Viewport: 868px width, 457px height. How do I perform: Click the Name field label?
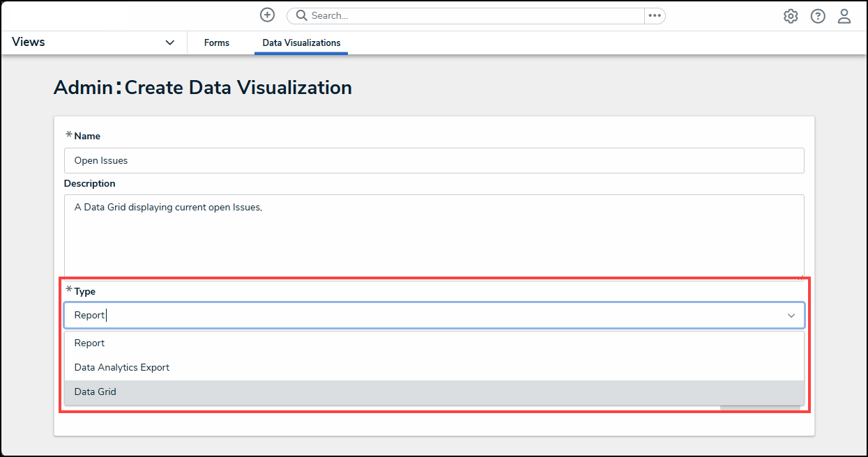(86, 136)
